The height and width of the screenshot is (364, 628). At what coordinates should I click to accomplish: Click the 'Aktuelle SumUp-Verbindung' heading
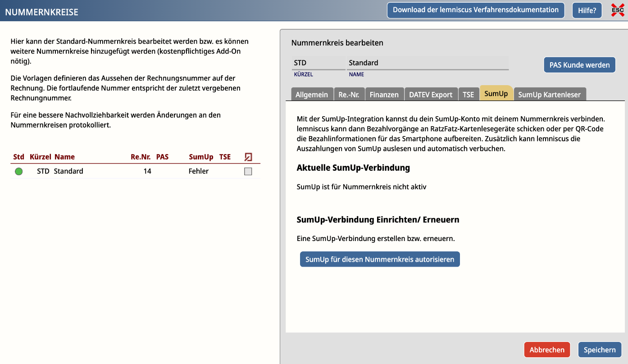(x=353, y=168)
